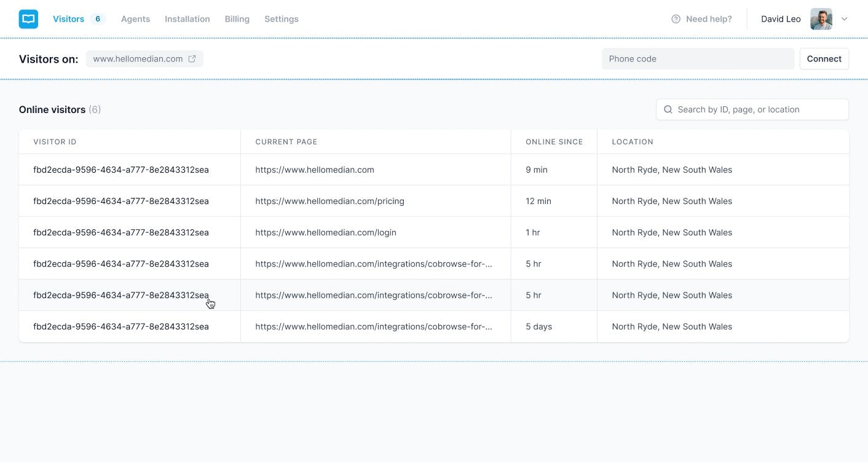Click the Need help question mark icon
This screenshot has width=868, height=462.
(x=676, y=18)
